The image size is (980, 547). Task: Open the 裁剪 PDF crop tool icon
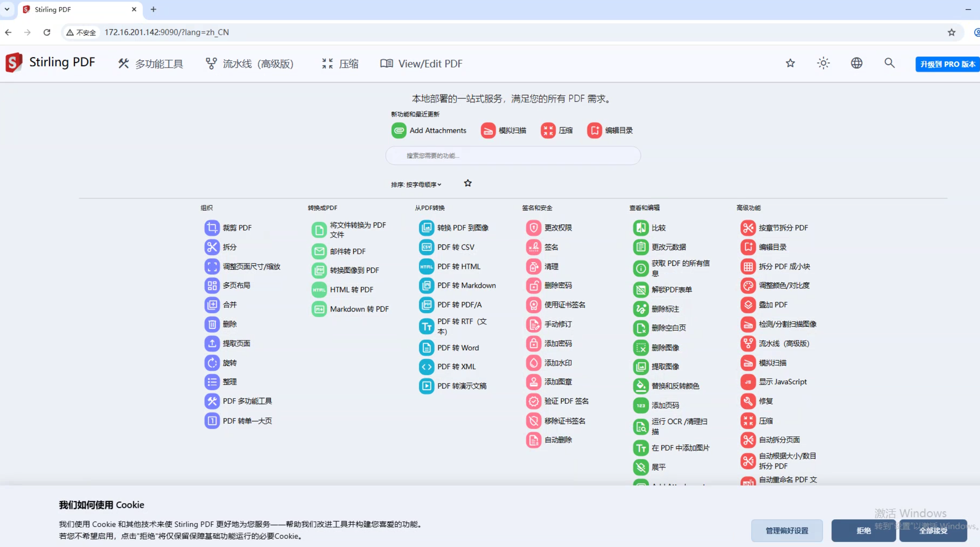point(212,228)
